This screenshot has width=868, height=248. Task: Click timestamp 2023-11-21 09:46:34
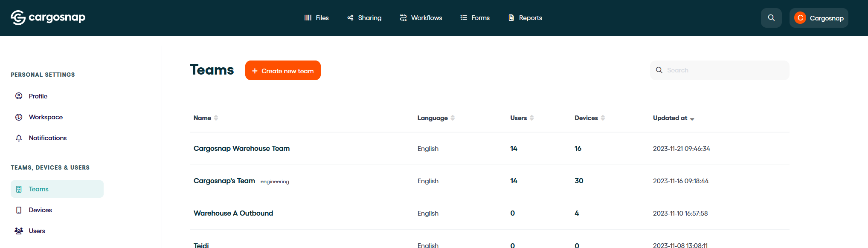point(682,149)
